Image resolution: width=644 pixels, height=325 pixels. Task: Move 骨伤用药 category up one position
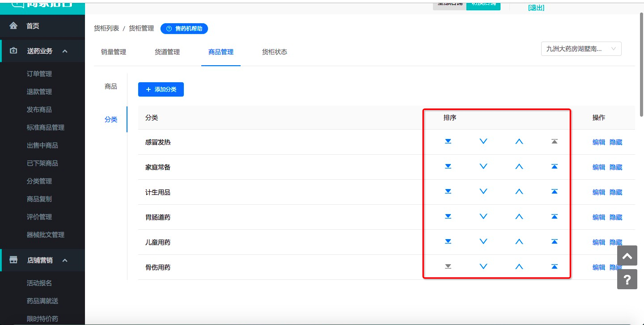point(519,267)
